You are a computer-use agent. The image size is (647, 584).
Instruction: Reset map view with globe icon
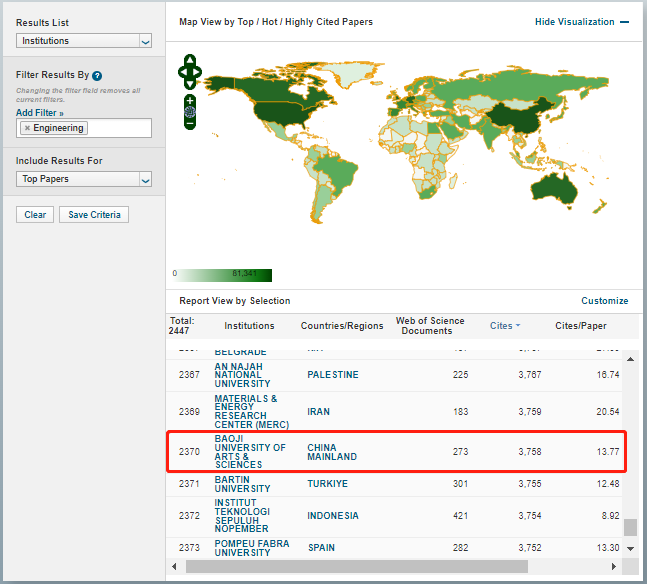click(190, 112)
